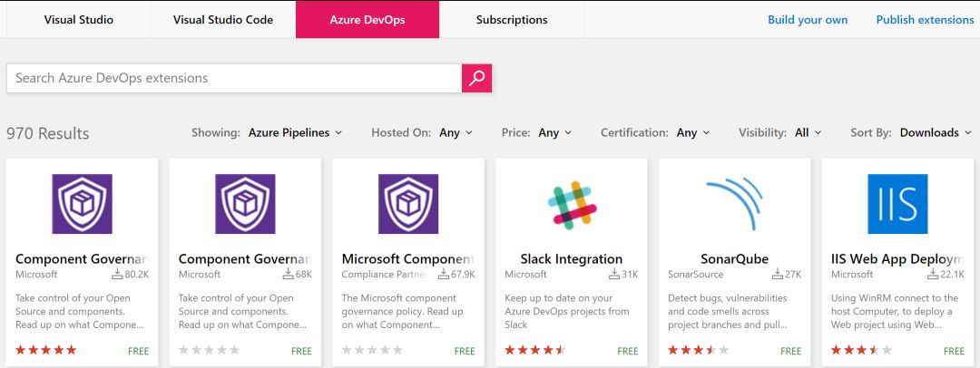Open the Slack Integration title link
Viewport: 980px width, 368px height.
click(572, 258)
